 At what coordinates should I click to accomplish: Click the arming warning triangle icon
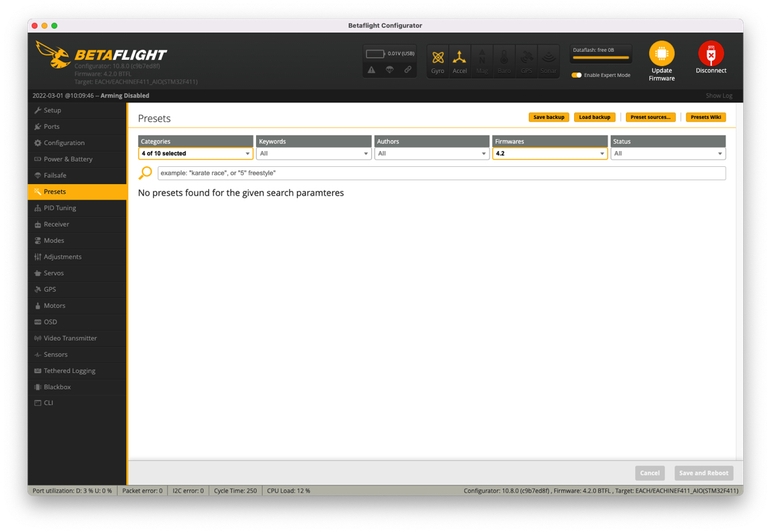click(x=372, y=70)
